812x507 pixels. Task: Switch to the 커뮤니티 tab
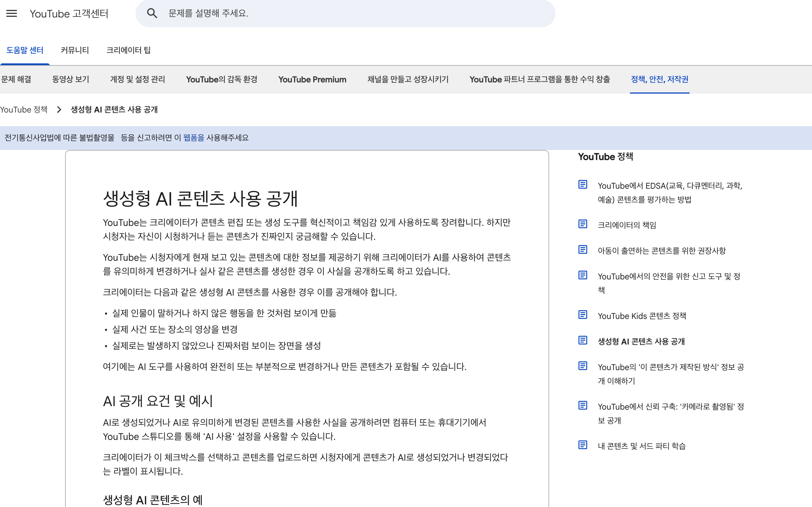(x=75, y=50)
